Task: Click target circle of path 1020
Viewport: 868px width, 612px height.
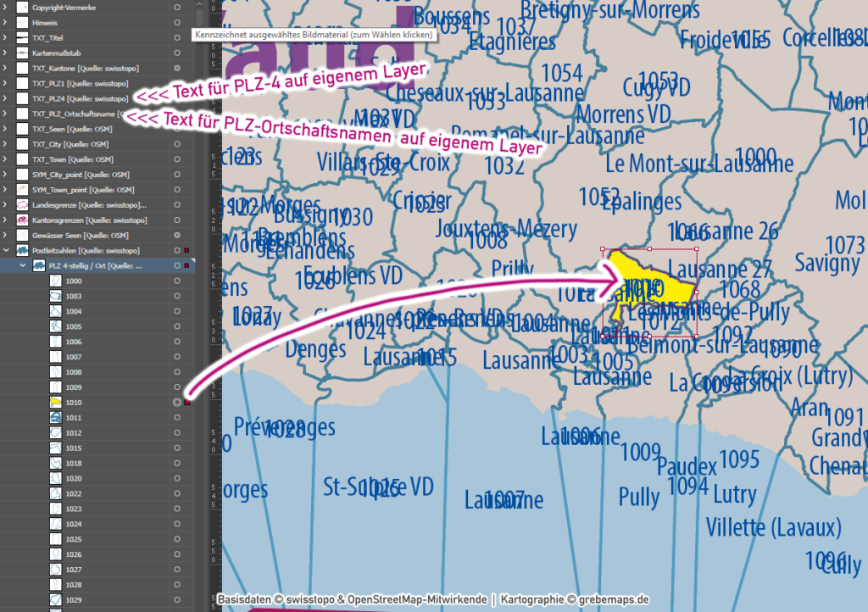Action: pos(177,479)
